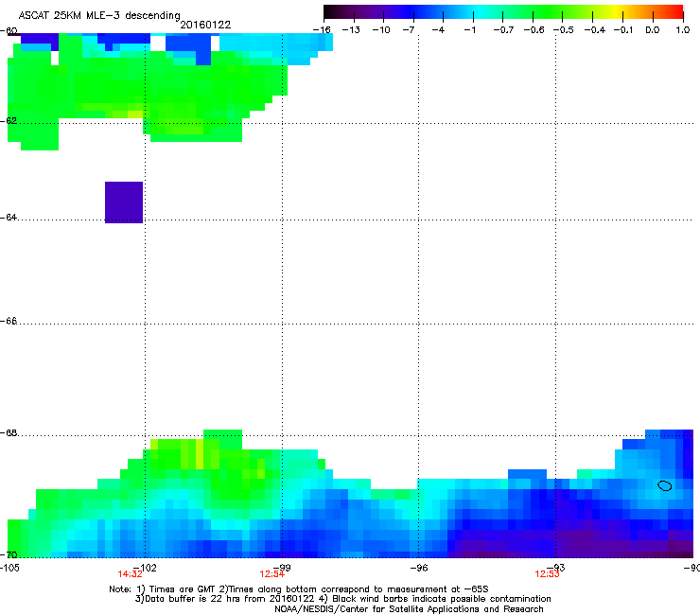Screen dimensions: 700x615
Task: Click the longitude label -93
Action: pos(556,568)
